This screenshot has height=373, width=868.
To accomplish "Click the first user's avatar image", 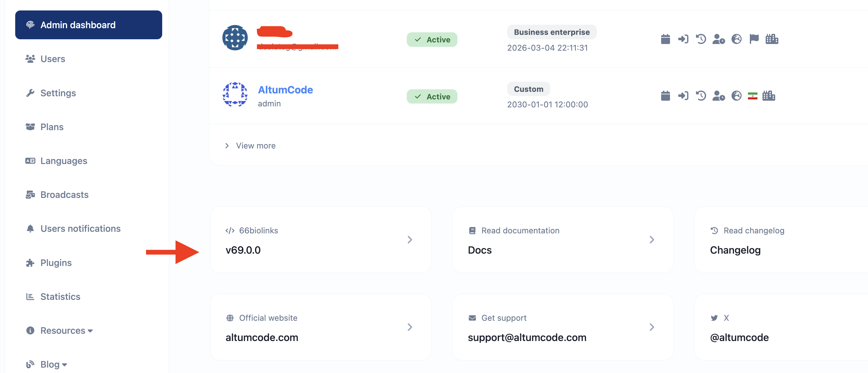I will 235,38.
